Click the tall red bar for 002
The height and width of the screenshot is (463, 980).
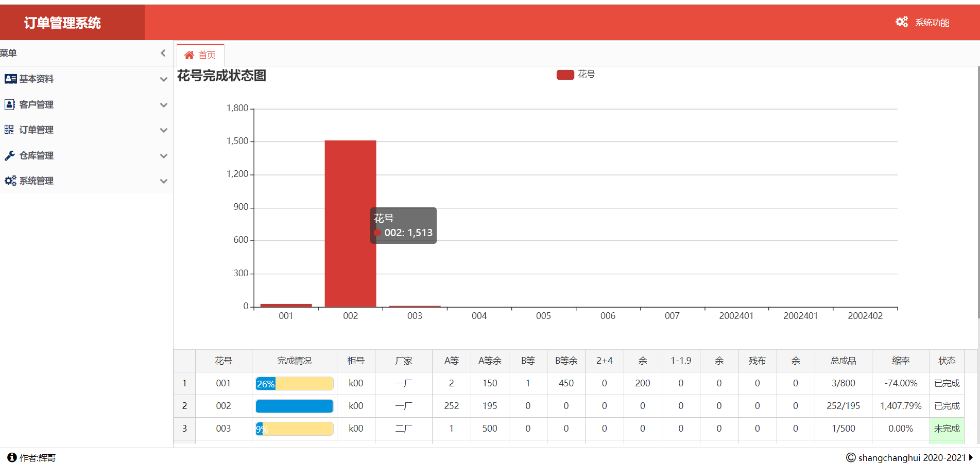click(x=350, y=224)
